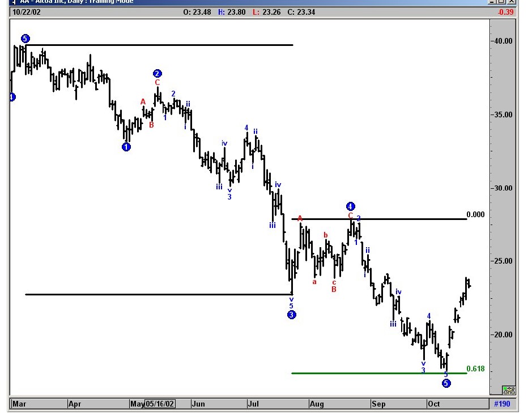This screenshot has height=419, width=532.
Task: Click the Sep label on time axis
Action: click(x=378, y=404)
